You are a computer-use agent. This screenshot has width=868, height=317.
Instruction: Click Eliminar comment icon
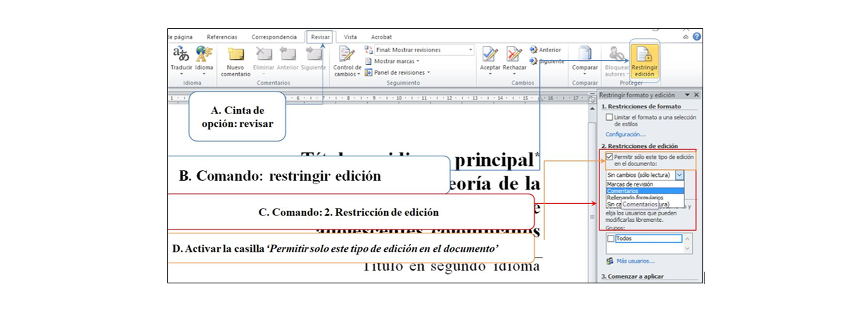pos(264,54)
